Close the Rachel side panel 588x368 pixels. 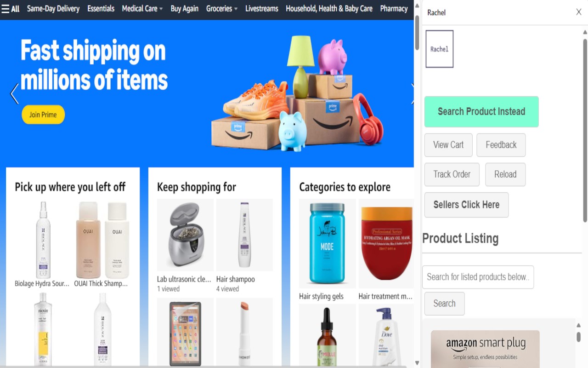pyautogui.click(x=579, y=12)
